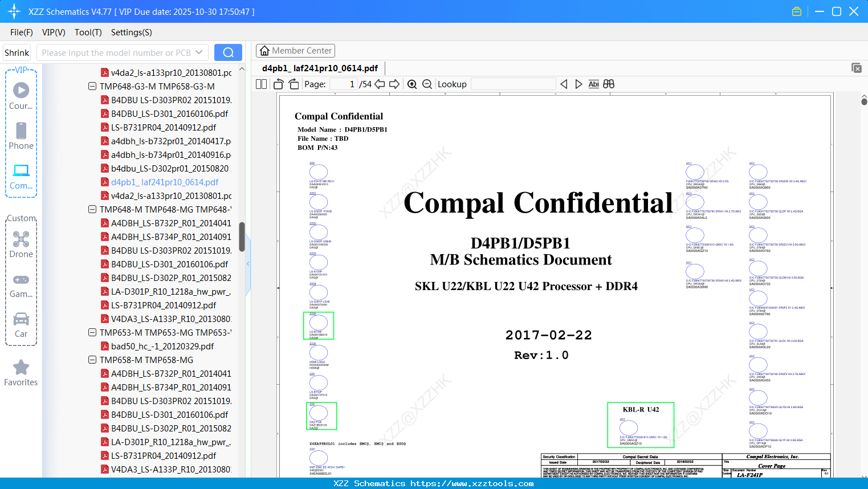Toggle the two-page layout view icon

pos(261,84)
